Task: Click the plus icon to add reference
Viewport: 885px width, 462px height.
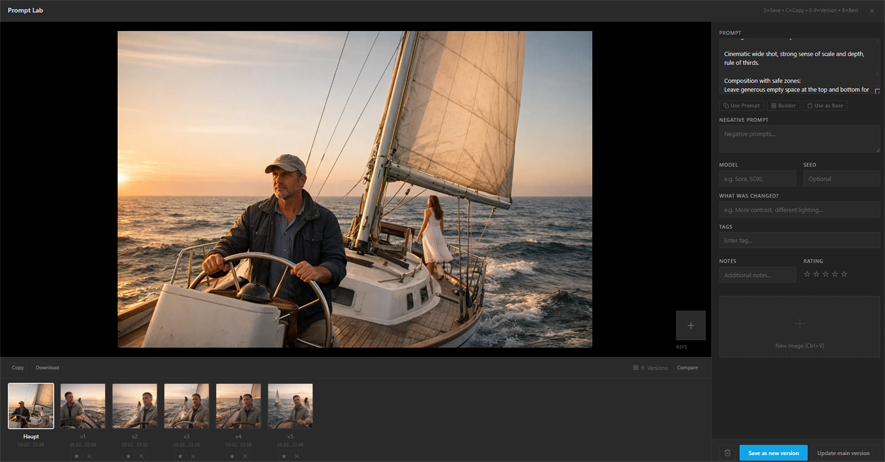Action: (x=690, y=325)
